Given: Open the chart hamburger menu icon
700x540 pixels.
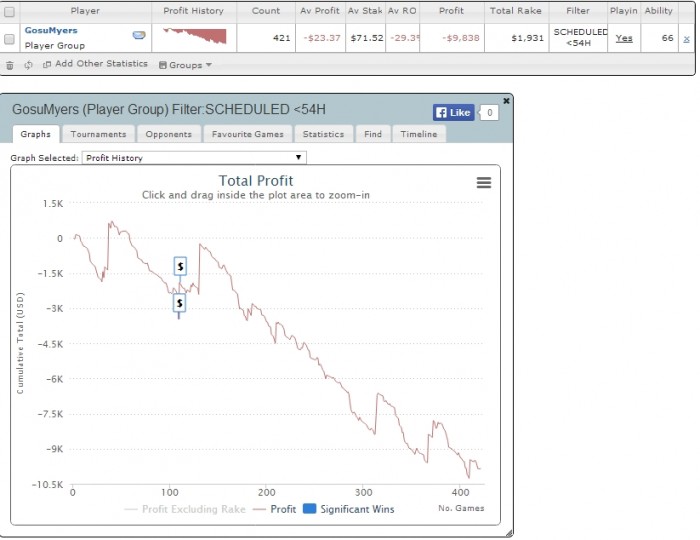Looking at the screenshot, I should tap(484, 183).
